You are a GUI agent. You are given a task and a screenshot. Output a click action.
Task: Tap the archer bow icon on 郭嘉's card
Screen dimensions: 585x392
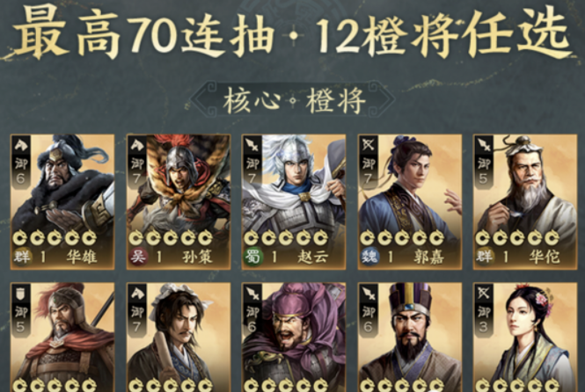point(368,144)
